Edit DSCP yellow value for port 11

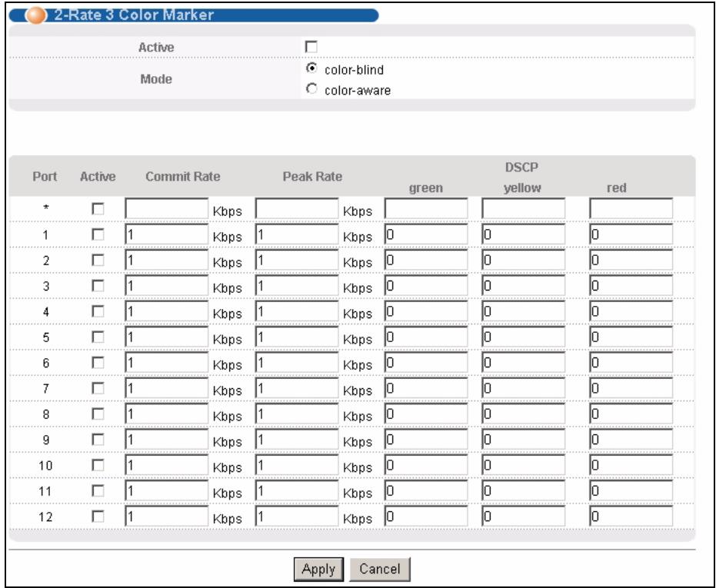523,490
